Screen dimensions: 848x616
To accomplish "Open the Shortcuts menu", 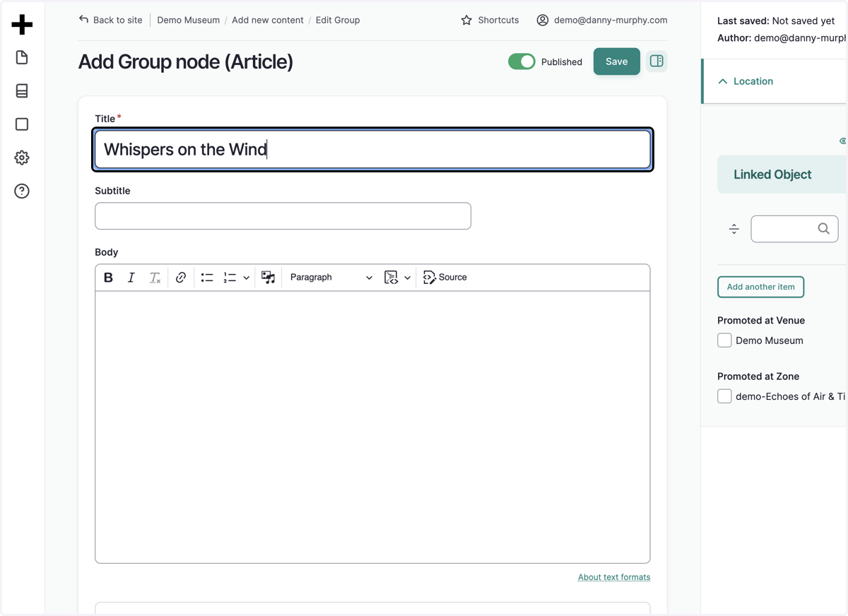I will pyautogui.click(x=490, y=20).
